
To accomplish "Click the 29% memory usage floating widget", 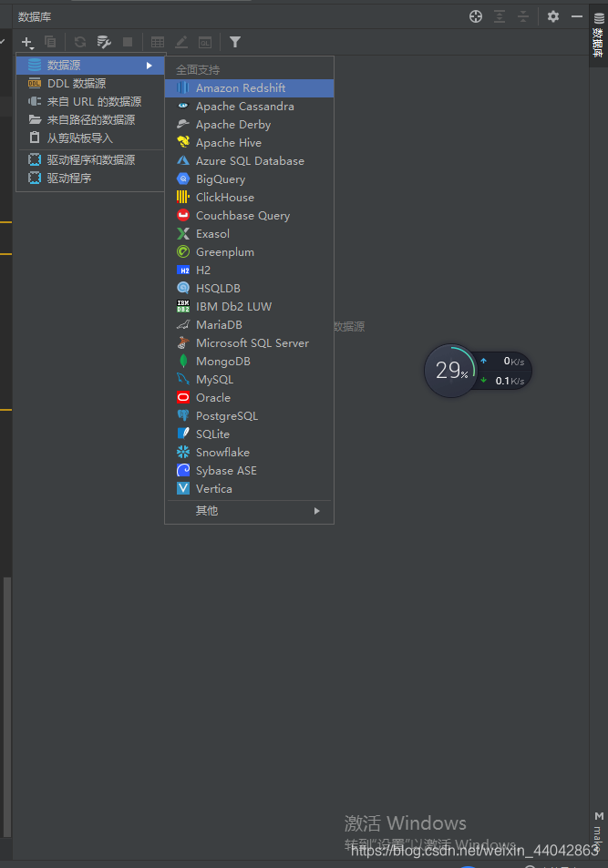I will [x=450, y=371].
